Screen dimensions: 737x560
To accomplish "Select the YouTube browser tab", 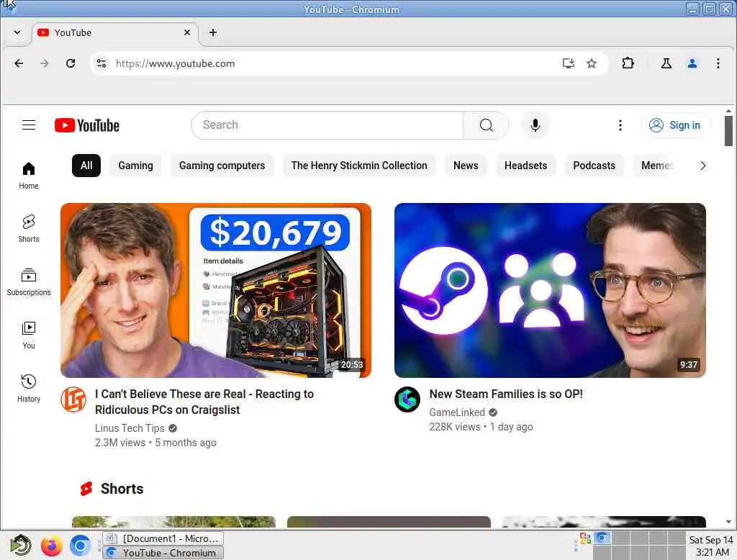I will coord(115,33).
